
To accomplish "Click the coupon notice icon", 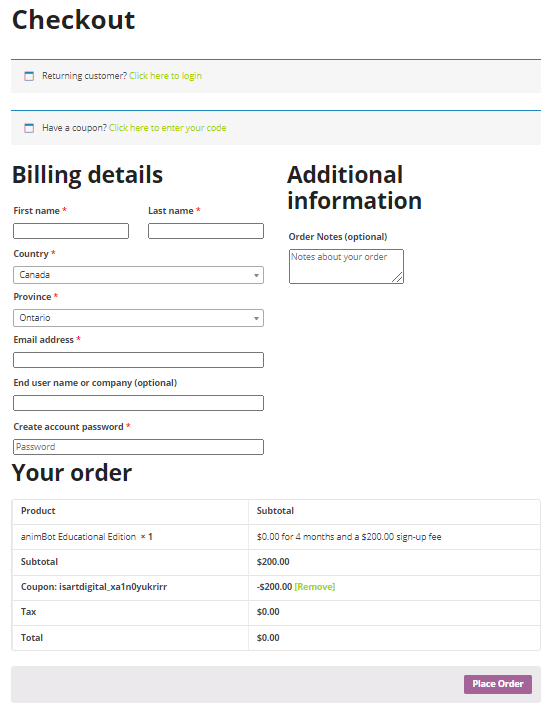I will 29,128.
